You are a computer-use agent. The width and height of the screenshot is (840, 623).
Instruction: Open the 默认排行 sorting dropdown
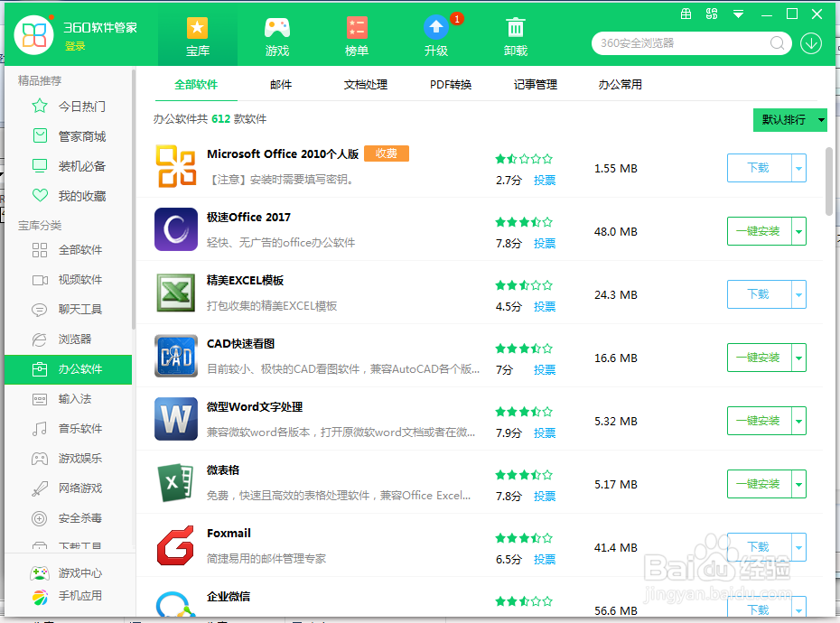pos(789,119)
